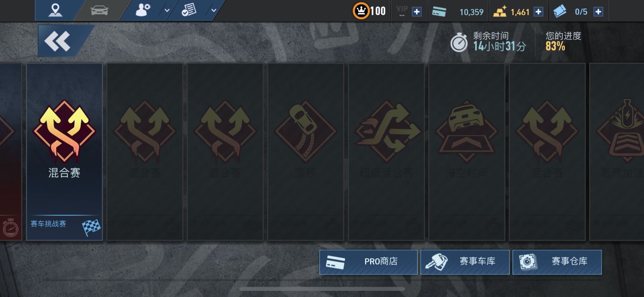644x297 pixels.
Task: Open the map location pin tab
Action: pos(55,10)
